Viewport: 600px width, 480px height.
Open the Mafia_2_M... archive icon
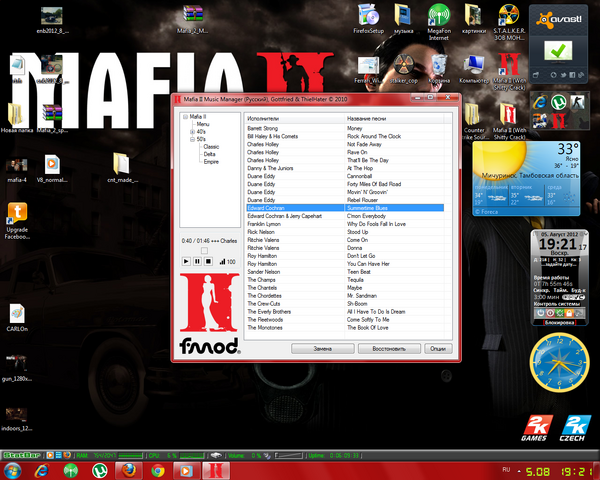pyautogui.click(x=192, y=19)
